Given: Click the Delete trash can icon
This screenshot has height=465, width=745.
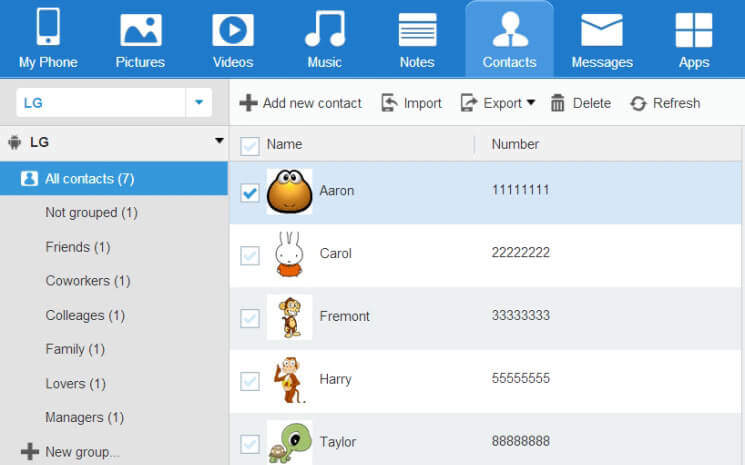Looking at the screenshot, I should pyautogui.click(x=557, y=103).
